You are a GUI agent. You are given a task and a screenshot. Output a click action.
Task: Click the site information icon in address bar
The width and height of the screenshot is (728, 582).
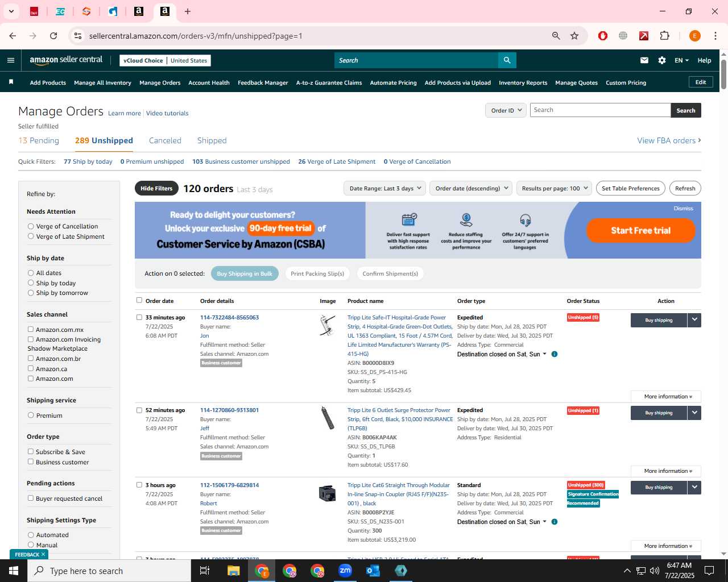click(x=78, y=36)
